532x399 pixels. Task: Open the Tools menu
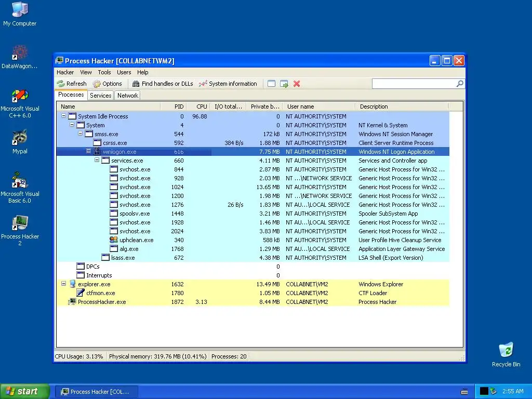pos(104,72)
